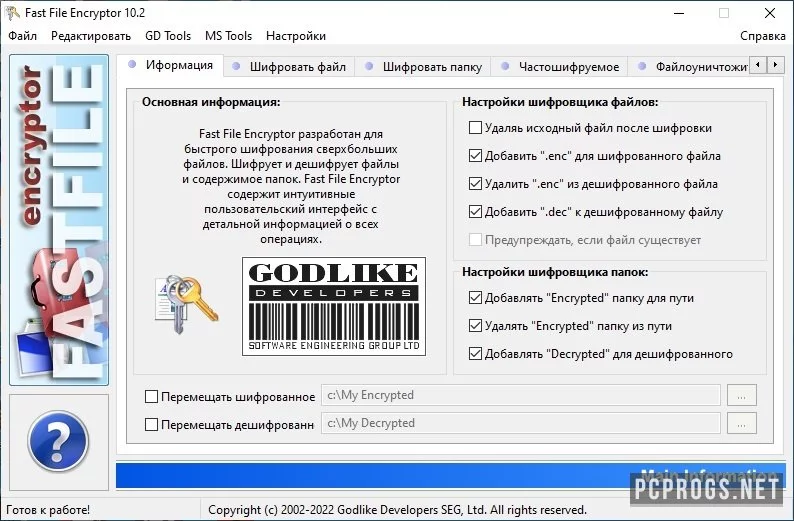This screenshot has width=794, height=521.
Task: Click the blue progress bar
Action: tap(451, 475)
